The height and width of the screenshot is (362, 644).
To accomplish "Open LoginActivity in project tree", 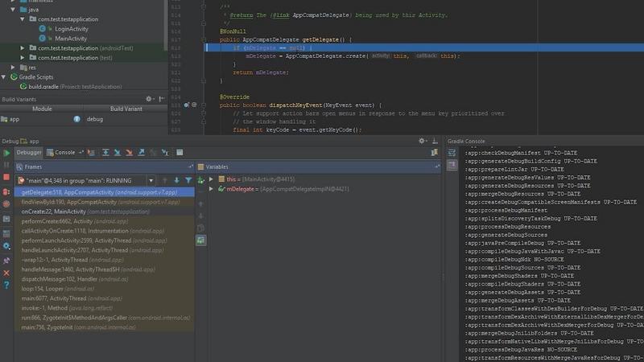I will click(72, 29).
